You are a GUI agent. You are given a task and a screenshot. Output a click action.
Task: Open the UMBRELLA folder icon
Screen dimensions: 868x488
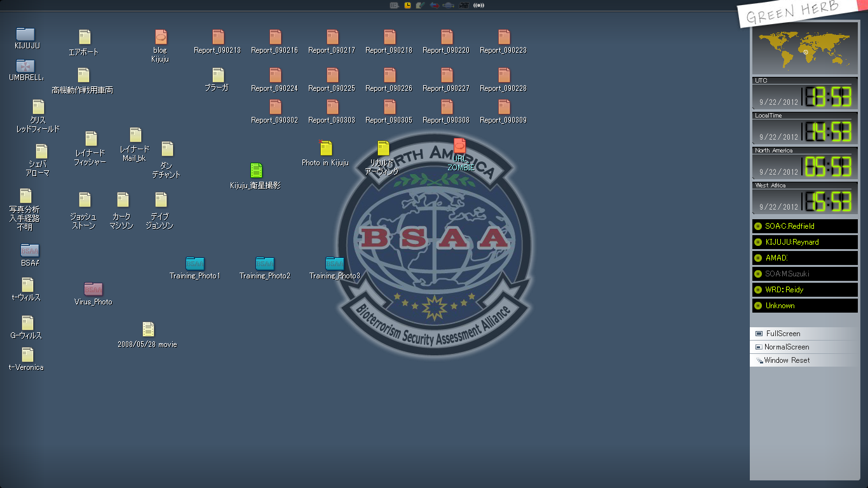click(x=25, y=66)
